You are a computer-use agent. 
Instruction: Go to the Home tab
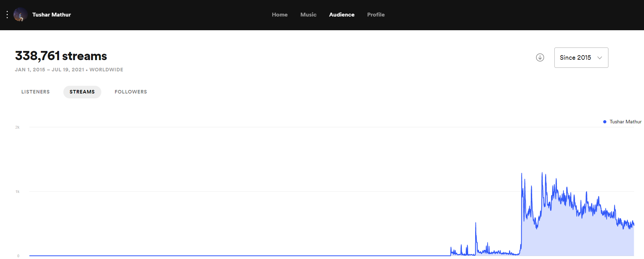tap(280, 15)
